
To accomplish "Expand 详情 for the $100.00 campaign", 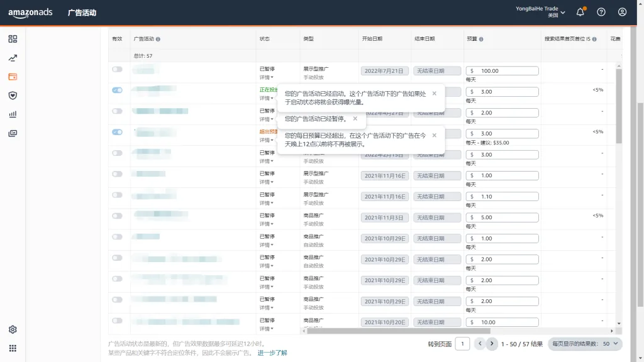I will [x=266, y=77].
